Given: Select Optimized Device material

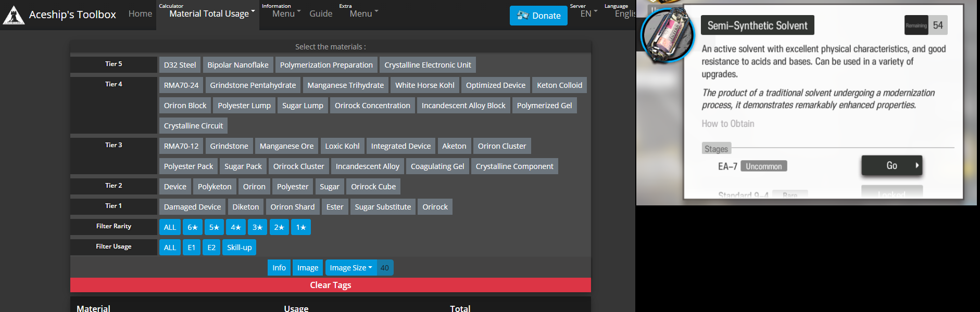Looking at the screenshot, I should point(496,85).
